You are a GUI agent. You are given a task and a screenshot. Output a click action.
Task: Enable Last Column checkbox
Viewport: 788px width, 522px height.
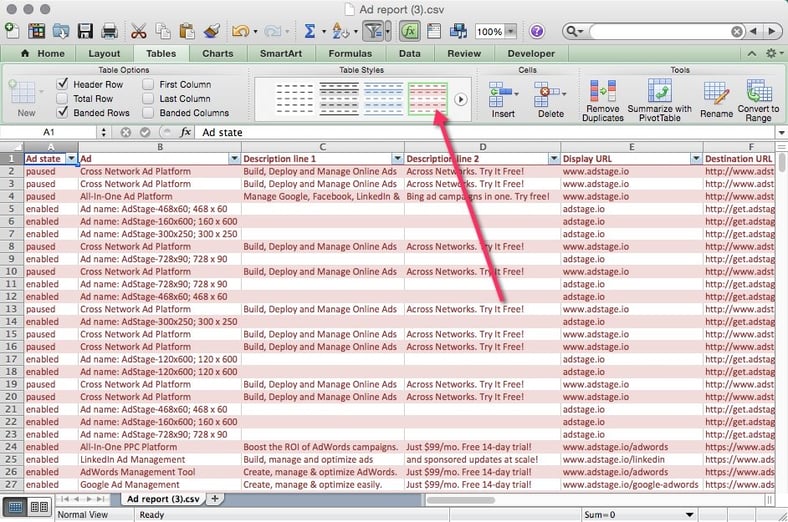tap(148, 98)
